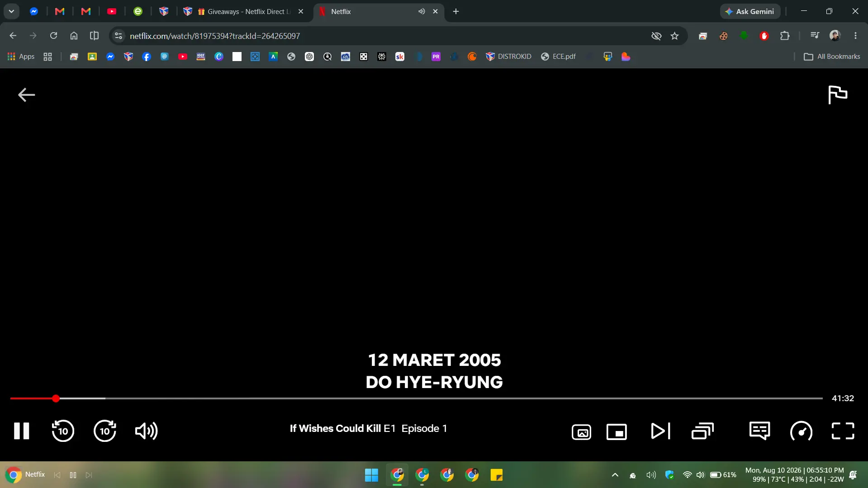Toggle Chrome split view
This screenshot has width=868, height=488.
94,36
